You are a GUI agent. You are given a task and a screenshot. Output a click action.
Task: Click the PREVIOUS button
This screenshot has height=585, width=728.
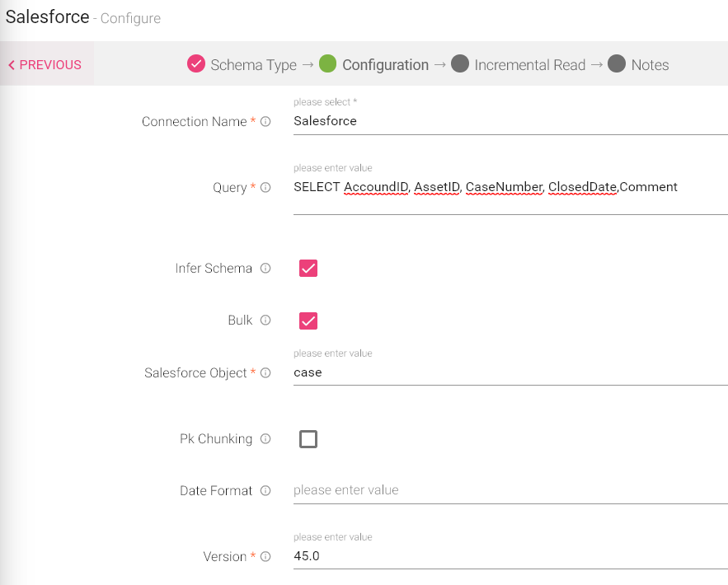point(45,63)
